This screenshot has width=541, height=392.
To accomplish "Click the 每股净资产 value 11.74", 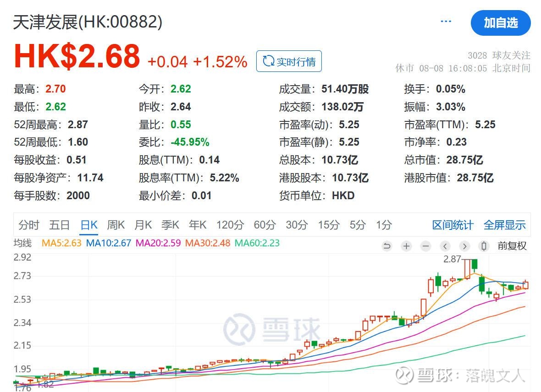I will point(90,178).
